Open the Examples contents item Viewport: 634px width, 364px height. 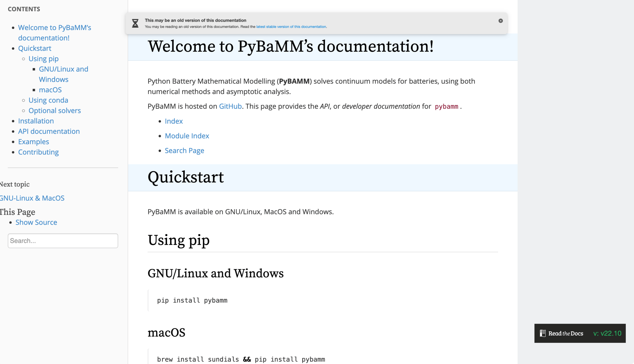click(x=33, y=142)
